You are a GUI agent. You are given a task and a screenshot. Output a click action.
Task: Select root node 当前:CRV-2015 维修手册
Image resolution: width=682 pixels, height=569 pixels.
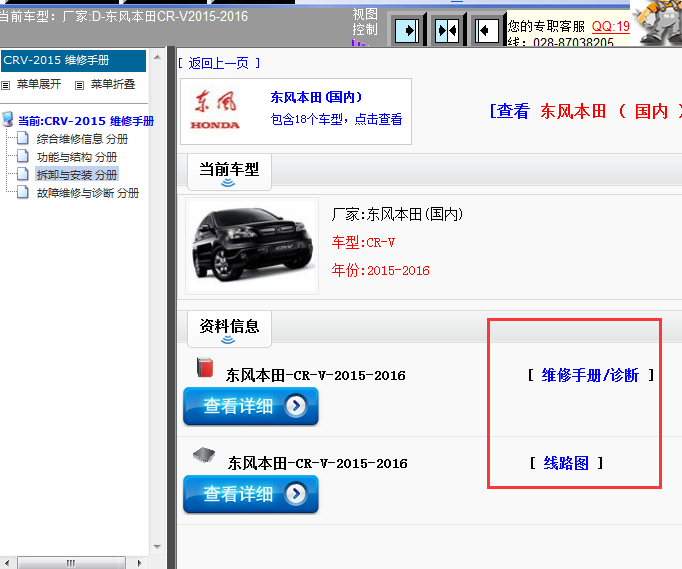(x=86, y=121)
